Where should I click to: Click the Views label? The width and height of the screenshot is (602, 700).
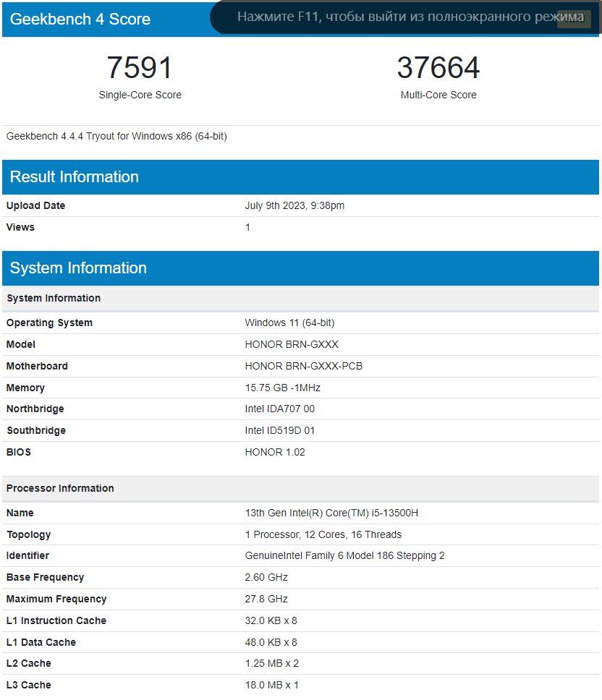[x=20, y=227]
